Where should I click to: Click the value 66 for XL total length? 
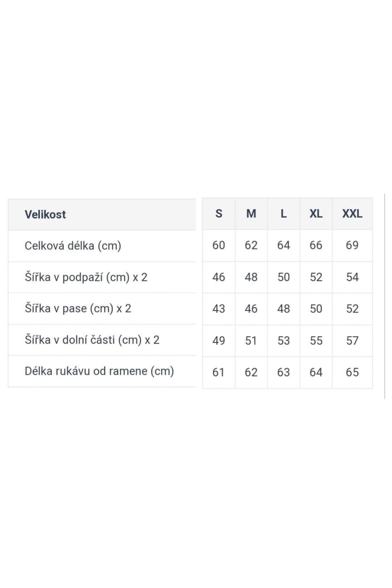tap(316, 245)
